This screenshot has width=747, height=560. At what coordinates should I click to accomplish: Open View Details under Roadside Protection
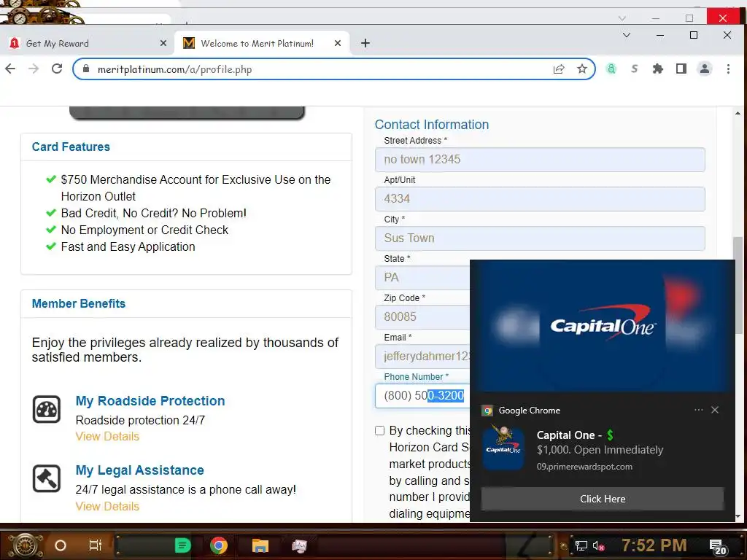[107, 436]
